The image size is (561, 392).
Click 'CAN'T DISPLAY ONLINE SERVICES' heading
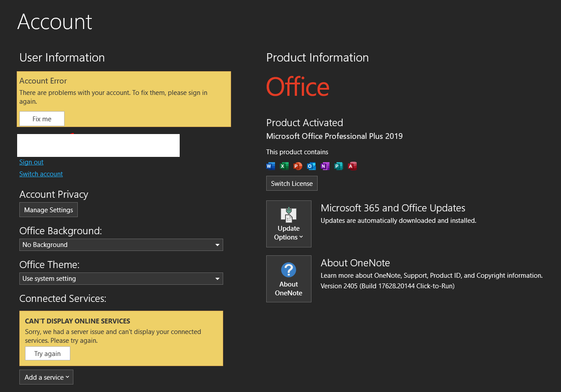pos(78,321)
